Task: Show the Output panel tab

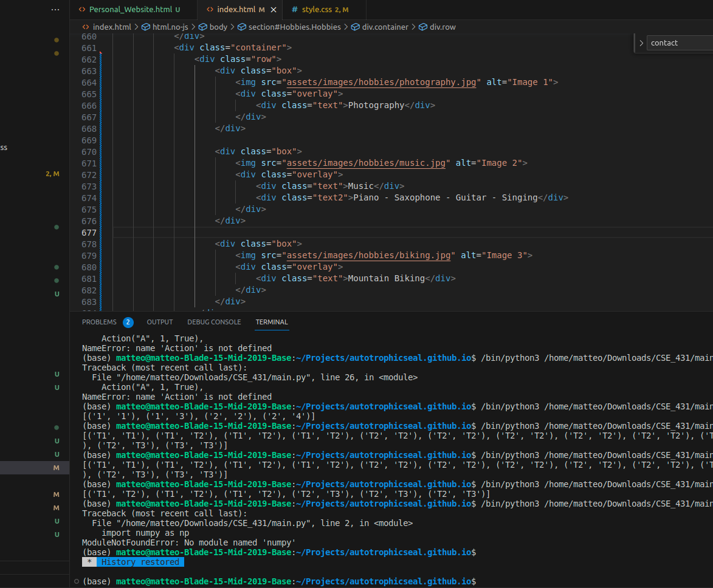Action: pyautogui.click(x=160, y=322)
